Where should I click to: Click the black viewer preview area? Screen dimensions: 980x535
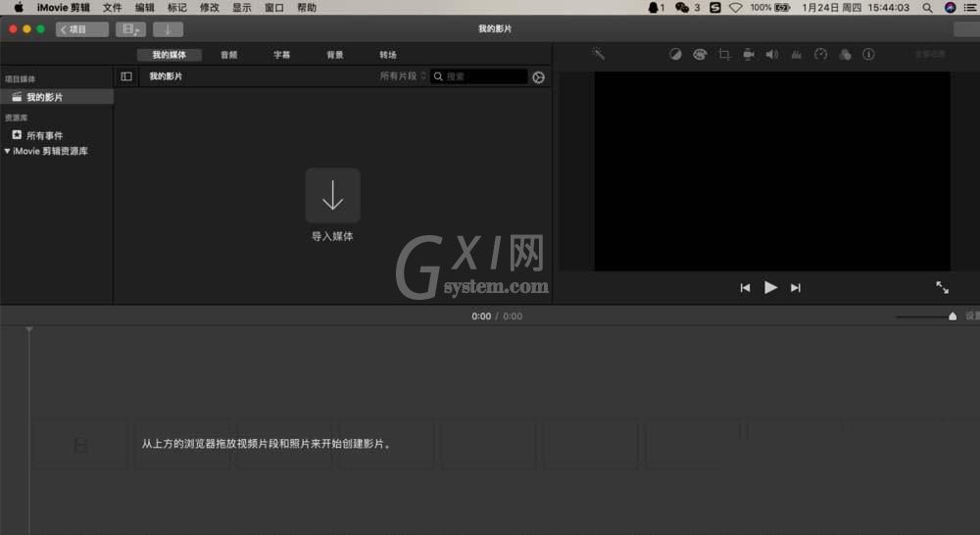772,171
